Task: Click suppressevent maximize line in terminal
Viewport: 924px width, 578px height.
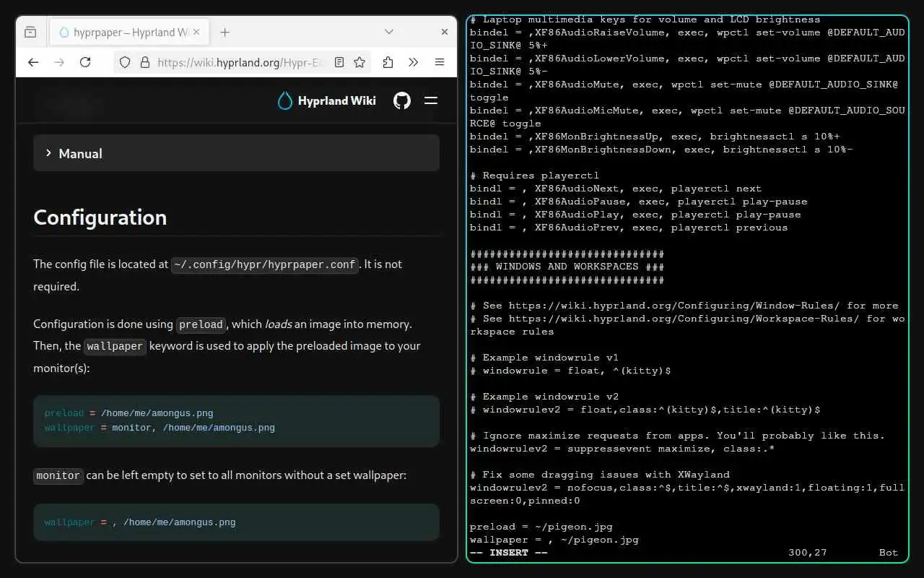Action: (622, 449)
